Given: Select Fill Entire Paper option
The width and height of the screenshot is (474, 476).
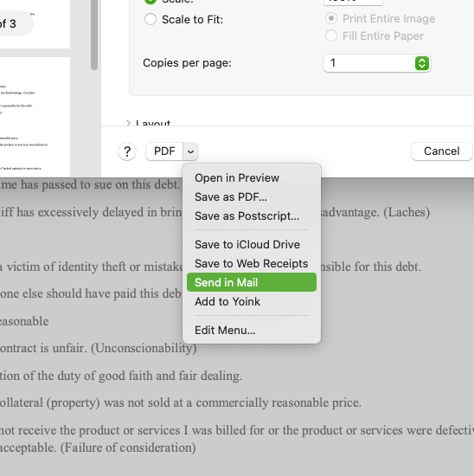Looking at the screenshot, I should coord(331,35).
